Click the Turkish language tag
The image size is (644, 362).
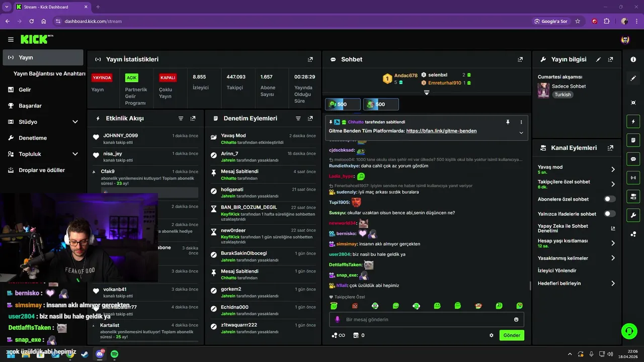562,95
